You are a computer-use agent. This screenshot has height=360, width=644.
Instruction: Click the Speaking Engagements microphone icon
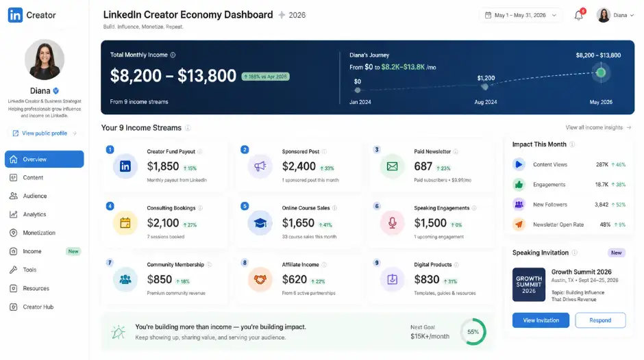pos(393,222)
